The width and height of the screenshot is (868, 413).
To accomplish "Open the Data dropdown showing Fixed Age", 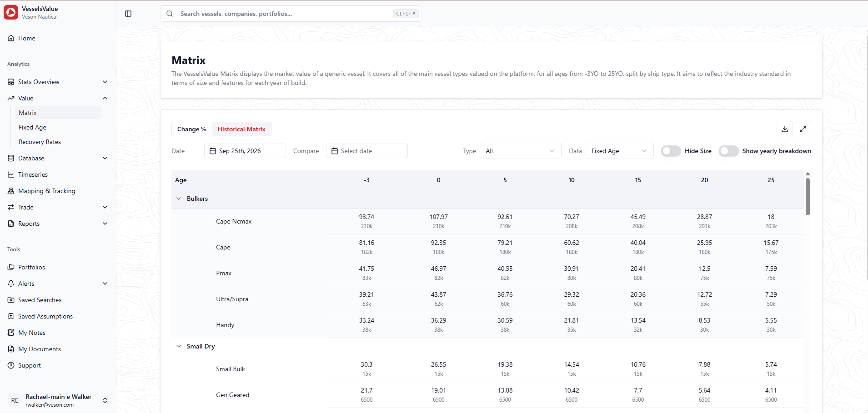I will tap(619, 151).
